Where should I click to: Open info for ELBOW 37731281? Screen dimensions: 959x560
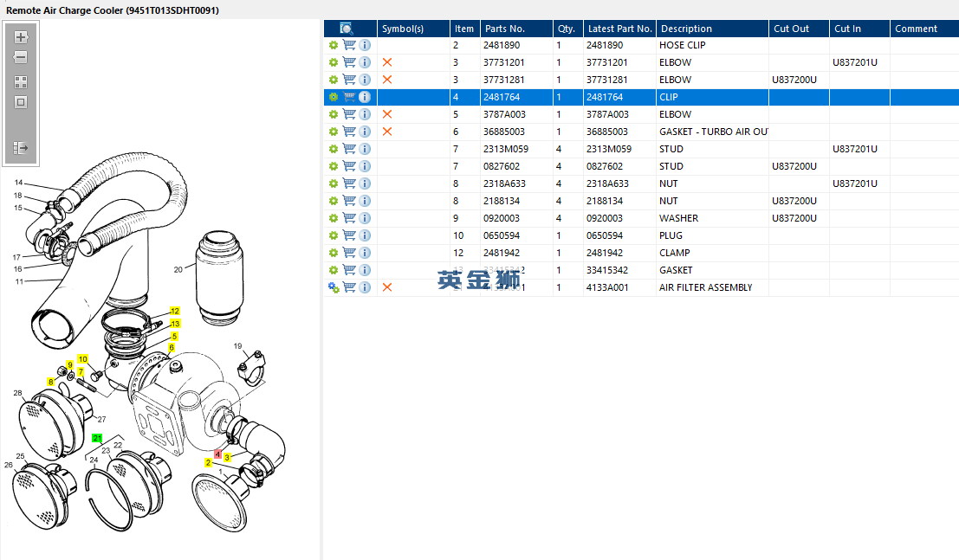(365, 80)
